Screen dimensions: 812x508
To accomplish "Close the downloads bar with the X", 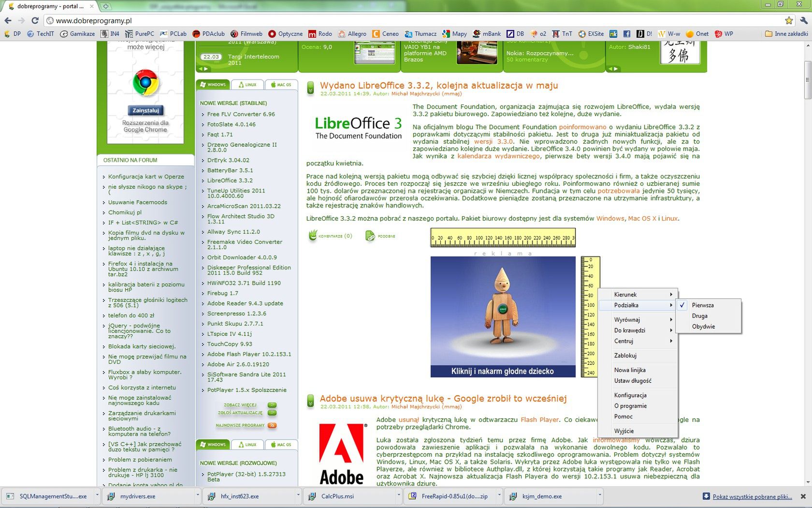I will coord(803,496).
